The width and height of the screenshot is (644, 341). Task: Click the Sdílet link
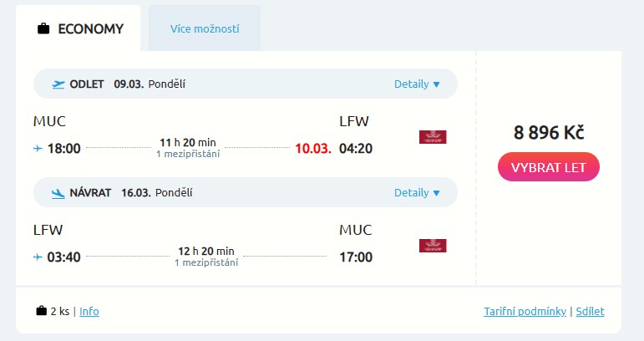pos(590,312)
